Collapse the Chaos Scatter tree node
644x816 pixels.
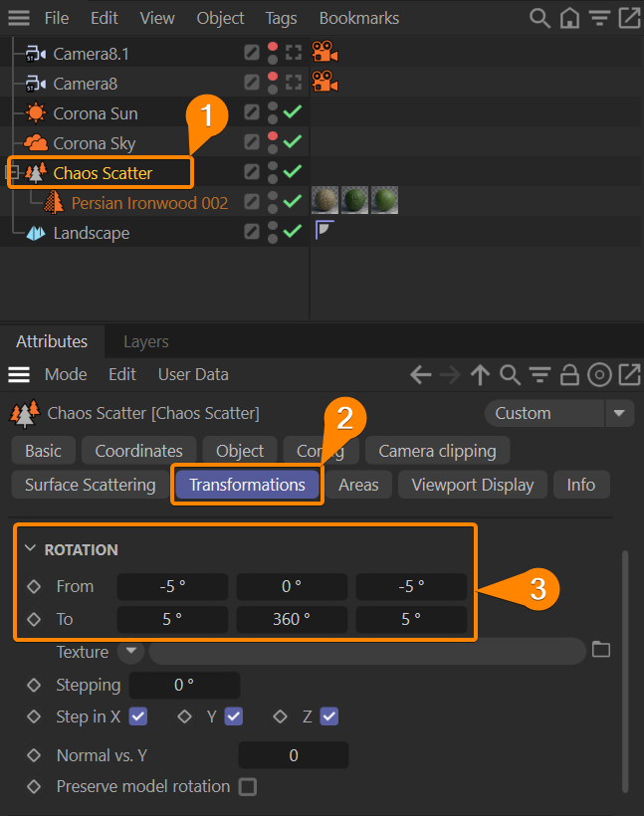click(13, 172)
